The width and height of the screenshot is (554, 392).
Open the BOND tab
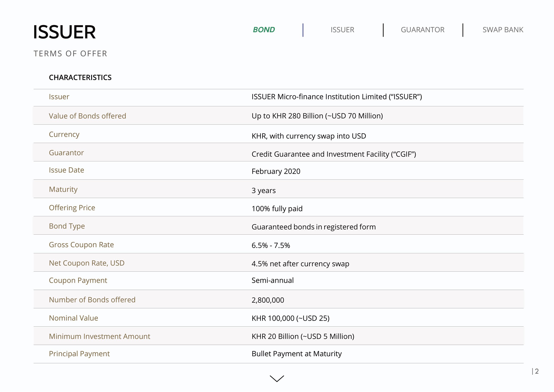pyautogui.click(x=264, y=30)
